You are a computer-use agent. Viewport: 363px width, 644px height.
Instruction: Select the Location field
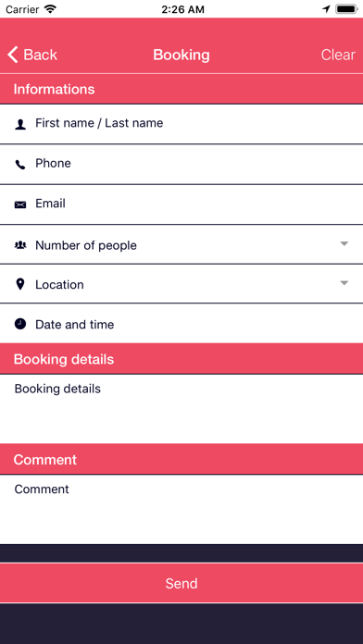pyautogui.click(x=181, y=284)
